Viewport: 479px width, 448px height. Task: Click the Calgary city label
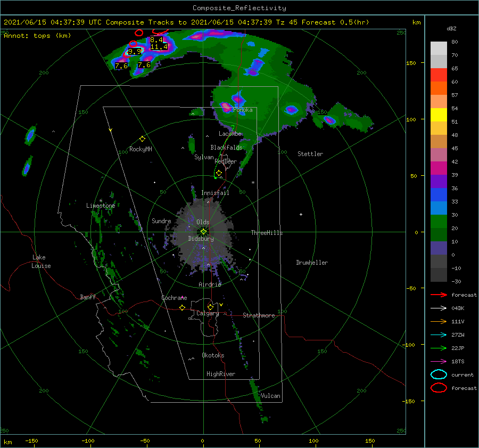[208, 313]
